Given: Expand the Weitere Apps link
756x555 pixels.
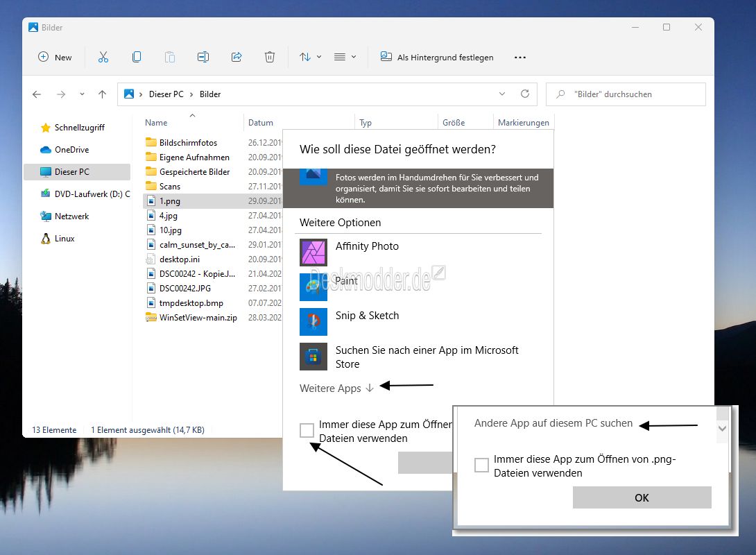Looking at the screenshot, I should pos(336,388).
